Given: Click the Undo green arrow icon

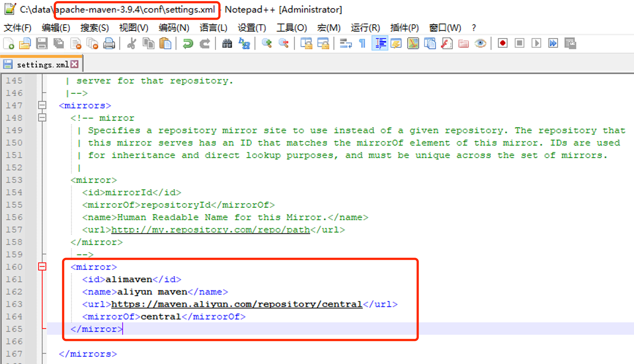Looking at the screenshot, I should [188, 43].
